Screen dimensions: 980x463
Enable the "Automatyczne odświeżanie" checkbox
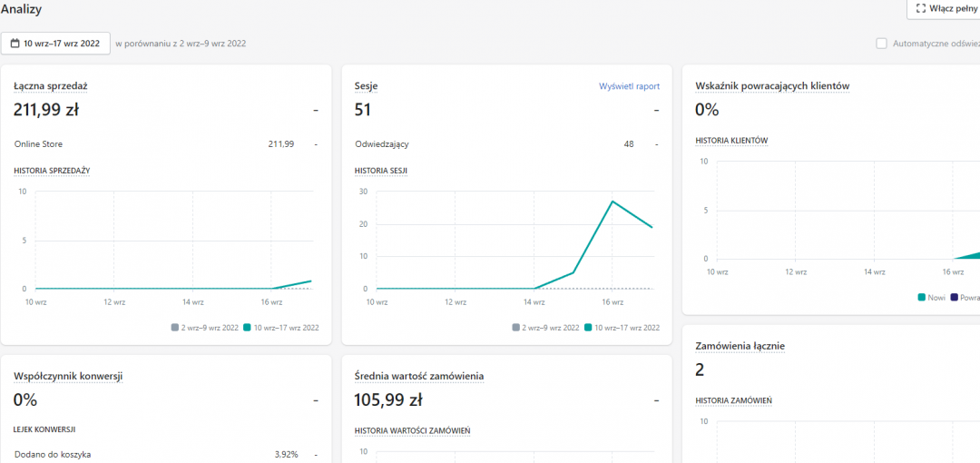click(881, 44)
